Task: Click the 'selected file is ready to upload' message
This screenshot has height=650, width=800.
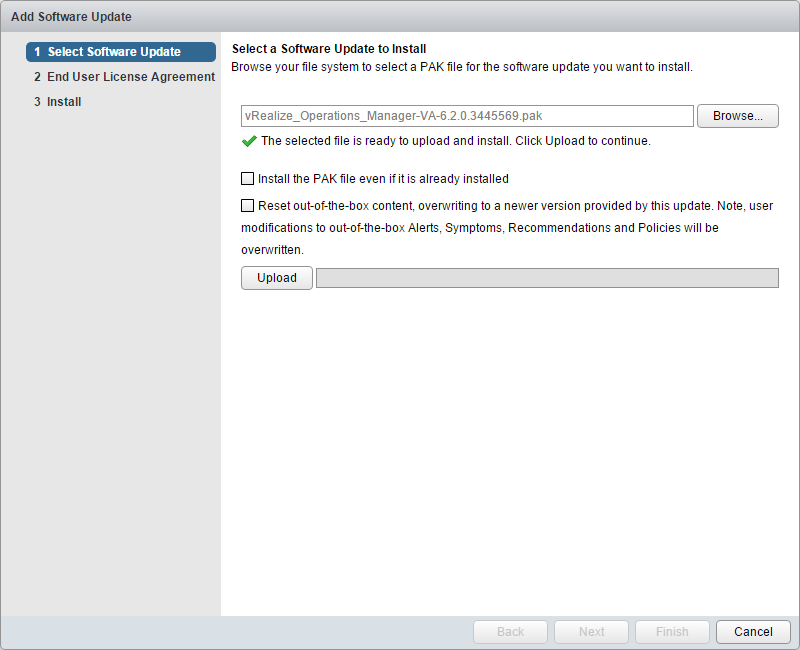Action: click(x=456, y=141)
